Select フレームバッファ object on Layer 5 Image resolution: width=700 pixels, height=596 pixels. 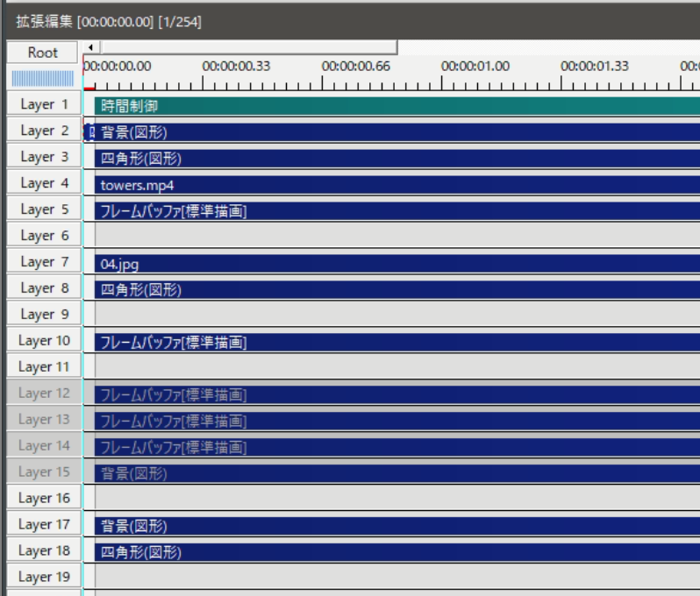pyautogui.click(x=397, y=211)
